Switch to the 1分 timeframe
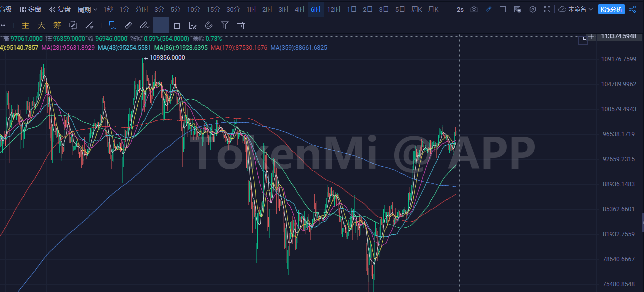644x292 pixels. point(124,9)
